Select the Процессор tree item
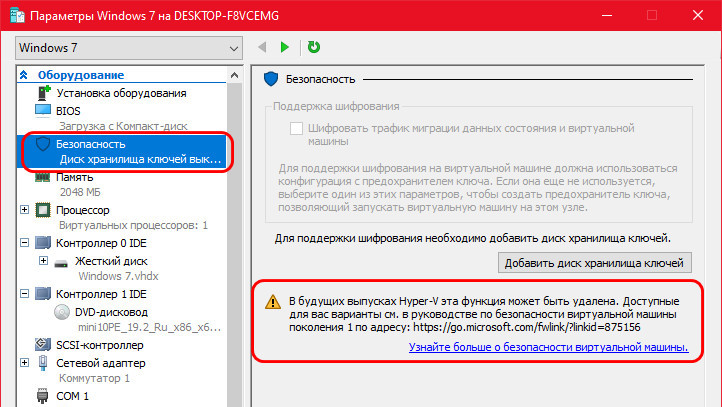 [x=83, y=210]
